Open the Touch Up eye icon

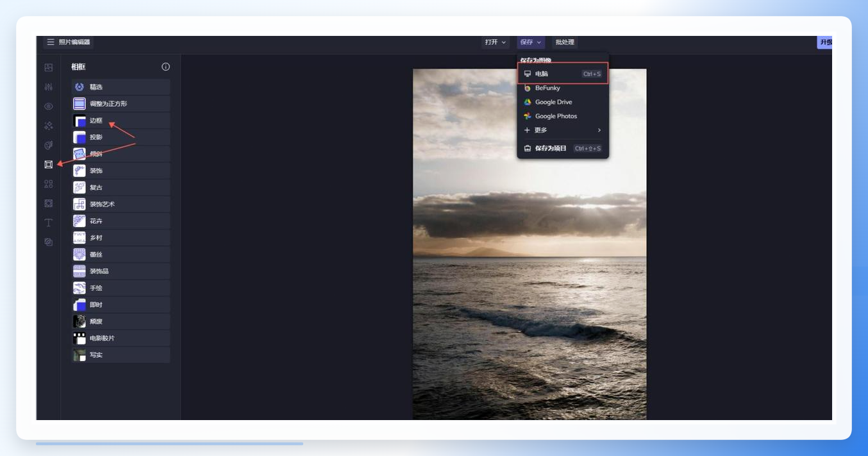click(x=49, y=106)
